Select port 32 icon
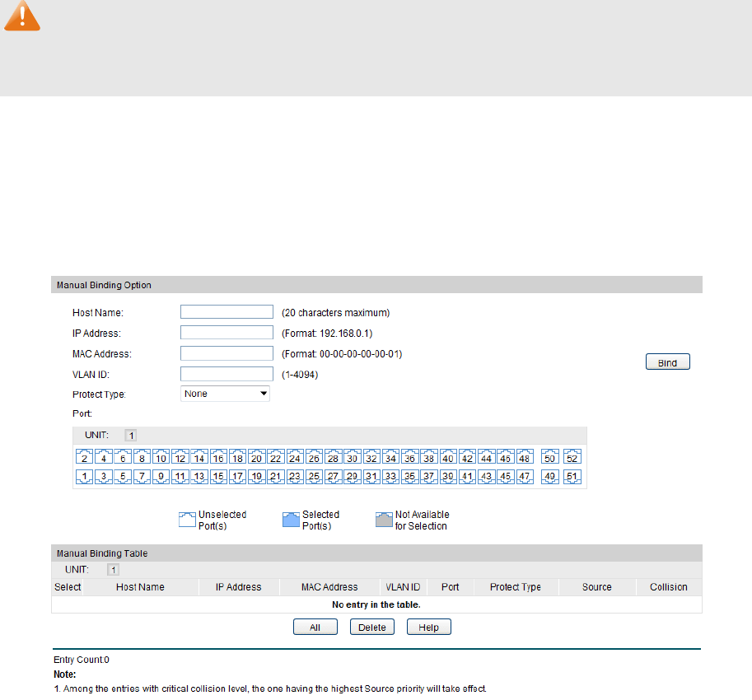Image resolution: width=752 pixels, height=700 pixels. (371, 457)
